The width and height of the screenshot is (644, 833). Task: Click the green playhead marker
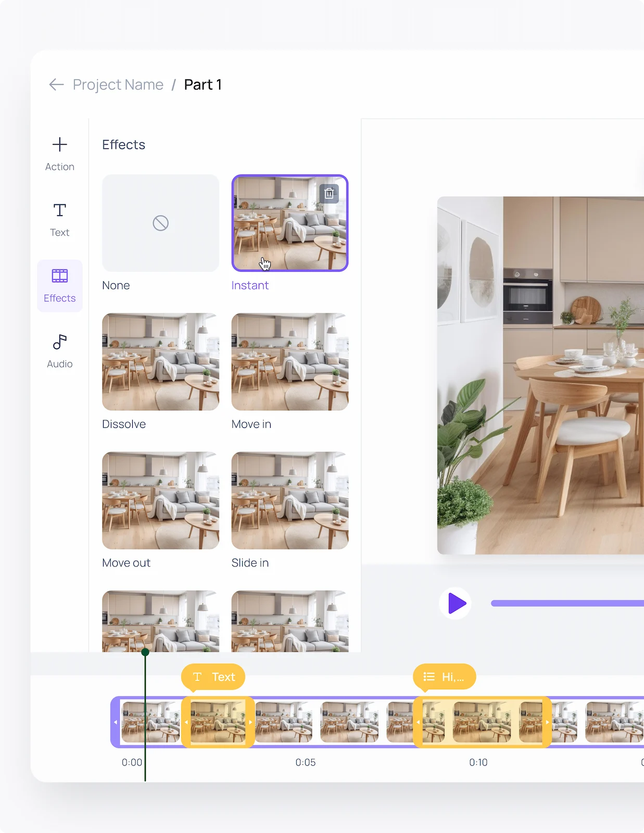(145, 652)
